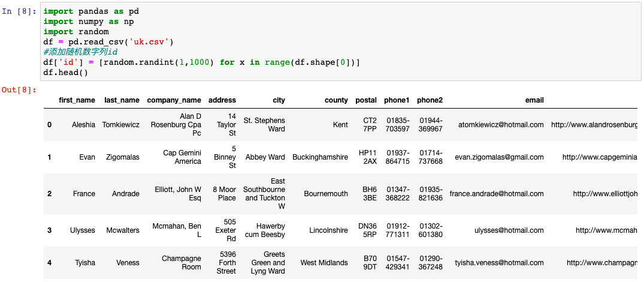The image size is (644, 282).
Task: Click the county column header
Action: [x=336, y=100]
